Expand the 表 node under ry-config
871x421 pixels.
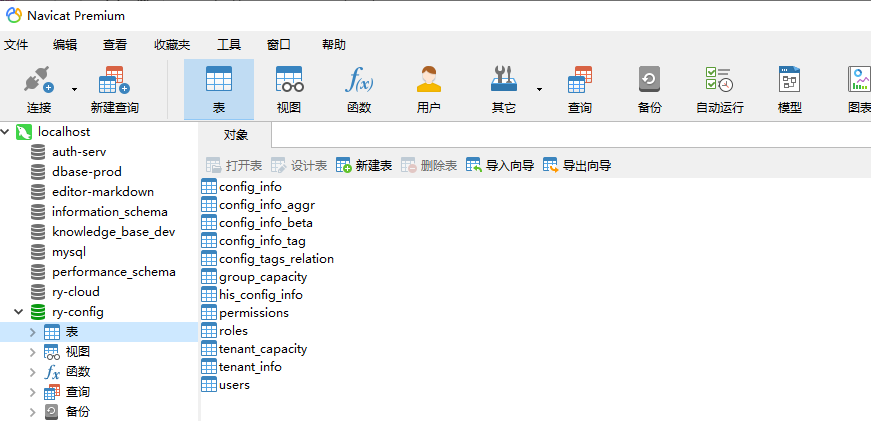pyautogui.click(x=33, y=332)
